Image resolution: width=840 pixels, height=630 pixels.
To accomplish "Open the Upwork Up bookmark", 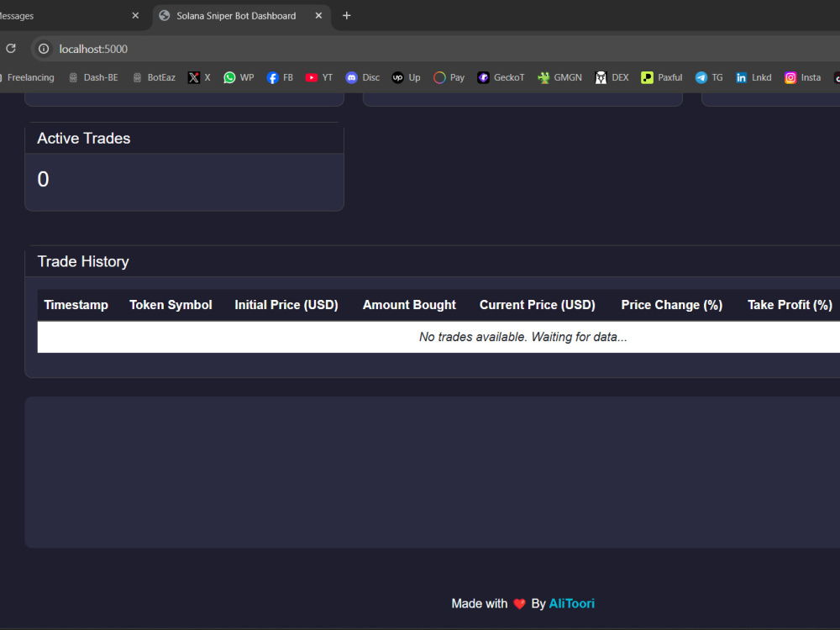I will click(406, 77).
